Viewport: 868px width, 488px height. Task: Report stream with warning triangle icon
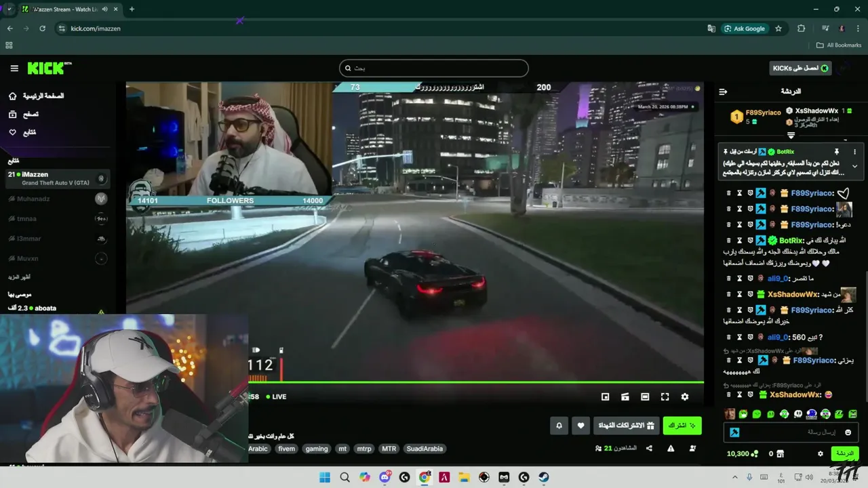tap(671, 448)
